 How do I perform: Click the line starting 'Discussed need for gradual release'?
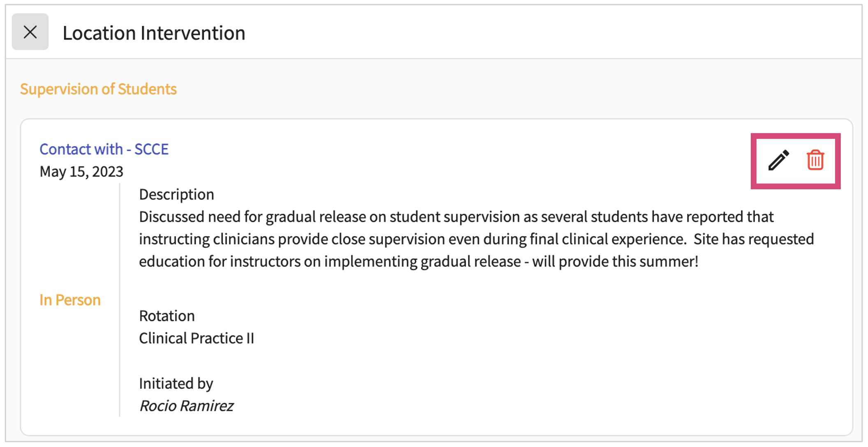click(456, 217)
